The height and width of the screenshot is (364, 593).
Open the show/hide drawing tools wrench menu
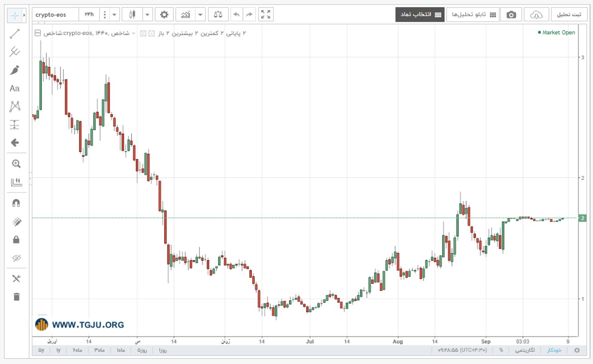pos(16,278)
